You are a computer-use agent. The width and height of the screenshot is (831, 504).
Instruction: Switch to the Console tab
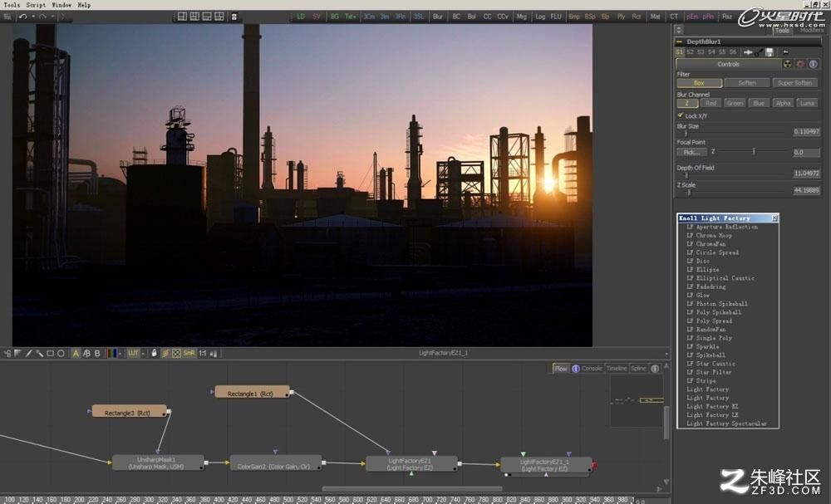592,369
